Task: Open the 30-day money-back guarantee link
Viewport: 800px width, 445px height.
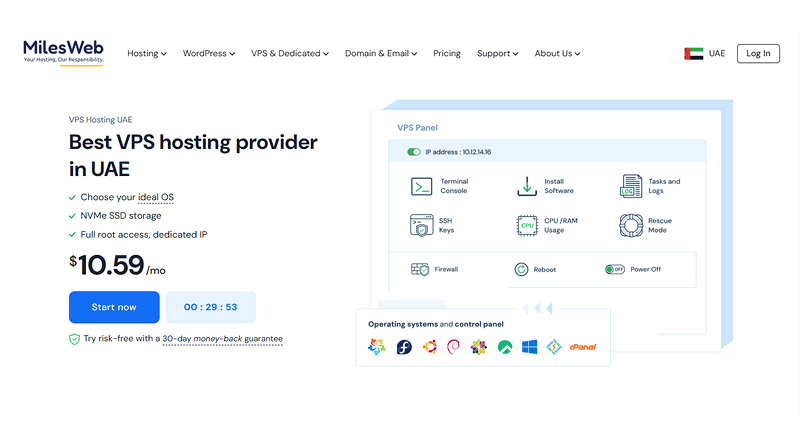Action: point(222,339)
